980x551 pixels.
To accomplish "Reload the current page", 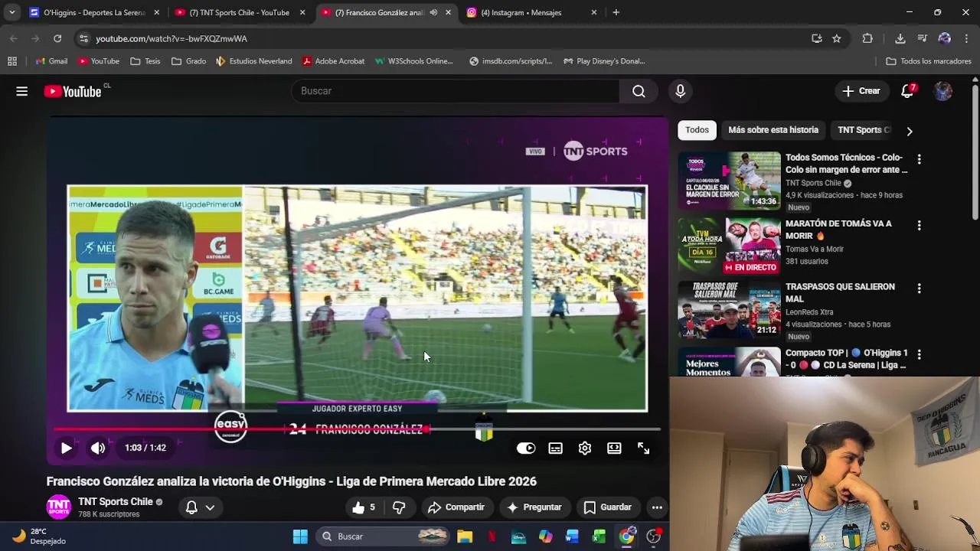I will click(57, 38).
